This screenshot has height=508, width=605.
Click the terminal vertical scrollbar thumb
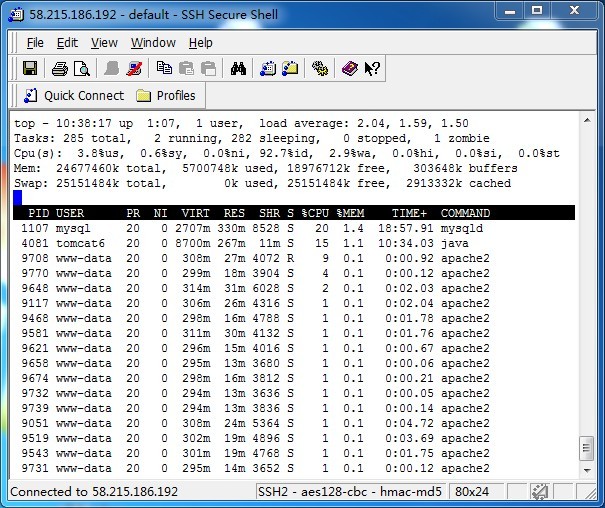click(587, 448)
